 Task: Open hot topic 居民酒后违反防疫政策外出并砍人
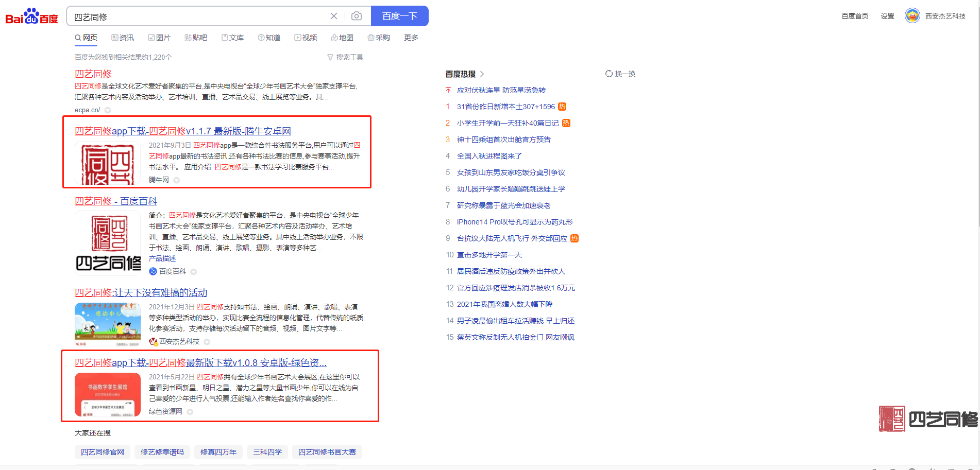pyautogui.click(x=511, y=271)
